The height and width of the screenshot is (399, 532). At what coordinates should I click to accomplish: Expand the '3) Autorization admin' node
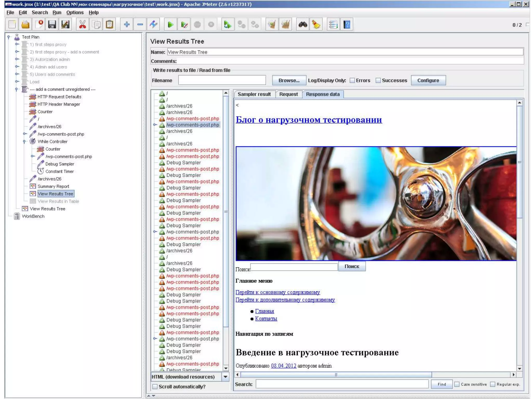click(17, 59)
